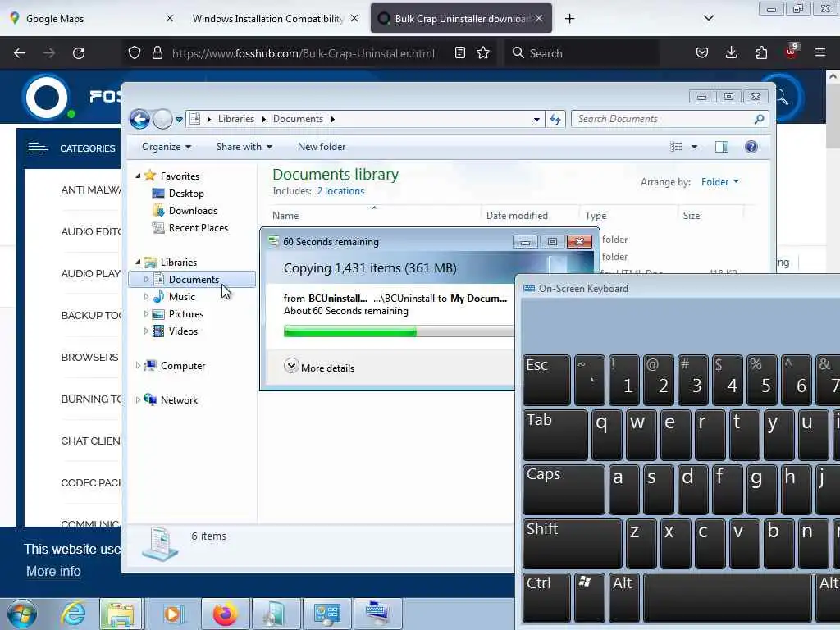Click the red uBlock extension icon
The image size is (840, 630).
coord(792,52)
